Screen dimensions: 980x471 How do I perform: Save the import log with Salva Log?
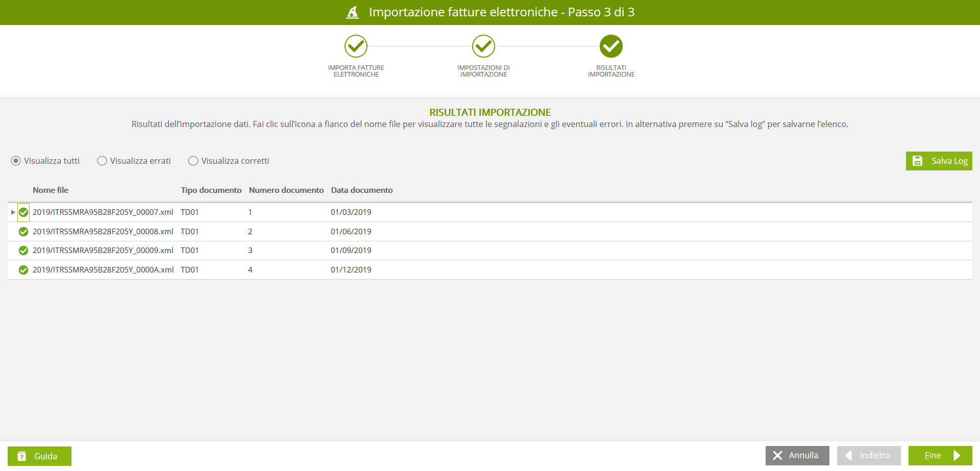point(939,161)
